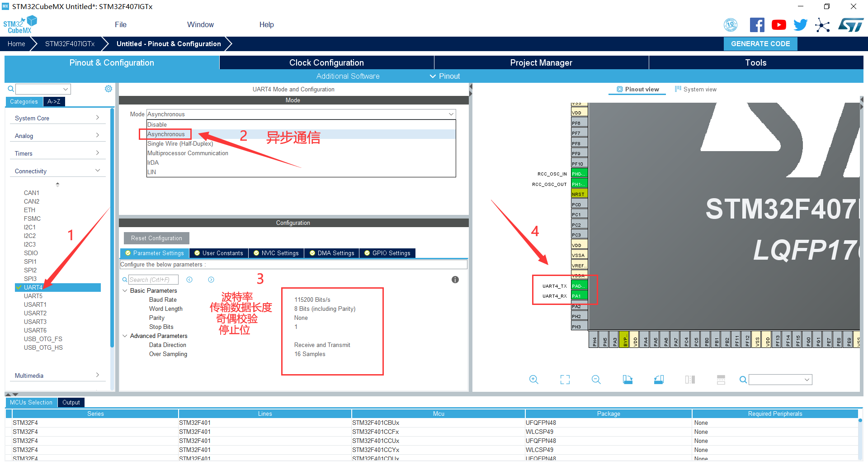This screenshot has height=466, width=868.
Task: Switch to the Clock Configuration tab
Action: 326,63
